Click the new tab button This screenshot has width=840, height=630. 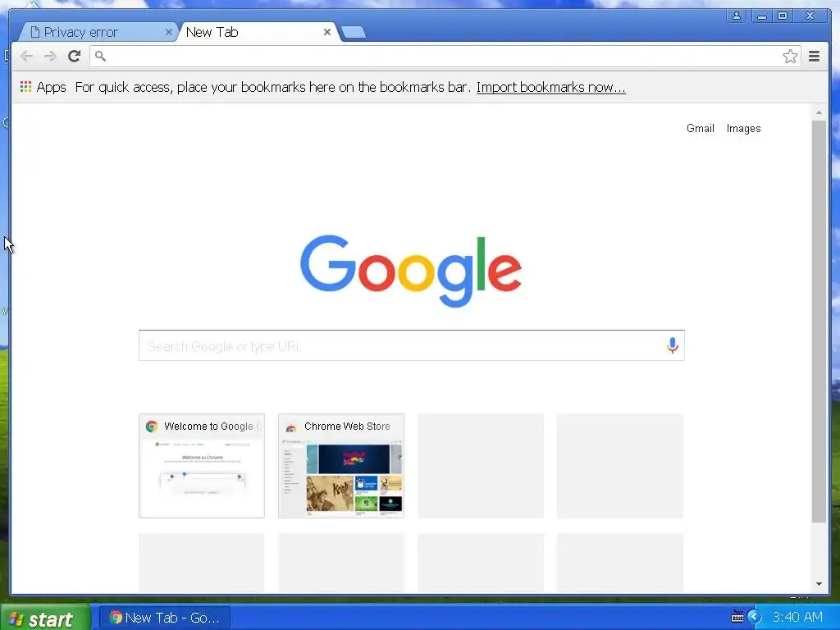pyautogui.click(x=354, y=32)
